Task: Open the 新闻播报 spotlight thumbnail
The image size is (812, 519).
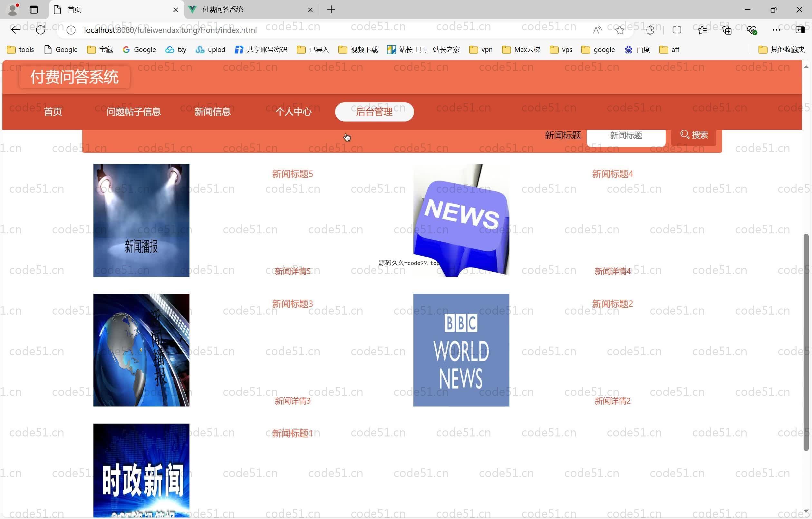Action: 141,220
